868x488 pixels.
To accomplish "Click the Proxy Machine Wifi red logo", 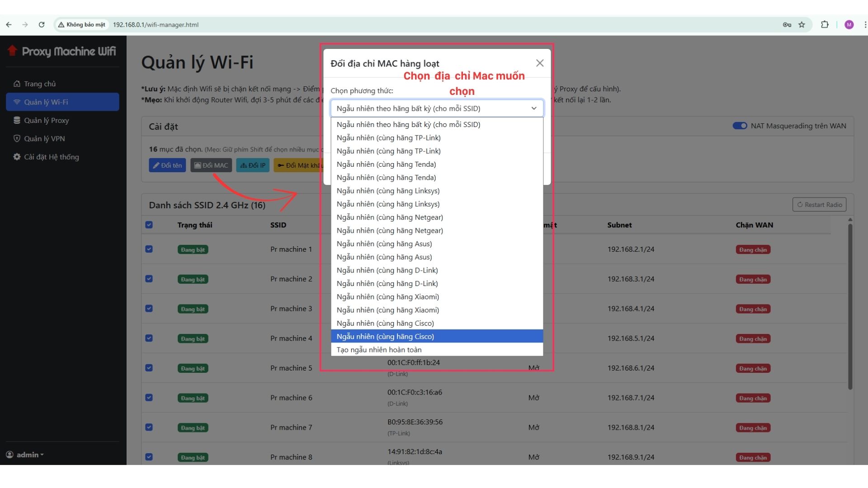I will pyautogui.click(x=12, y=51).
